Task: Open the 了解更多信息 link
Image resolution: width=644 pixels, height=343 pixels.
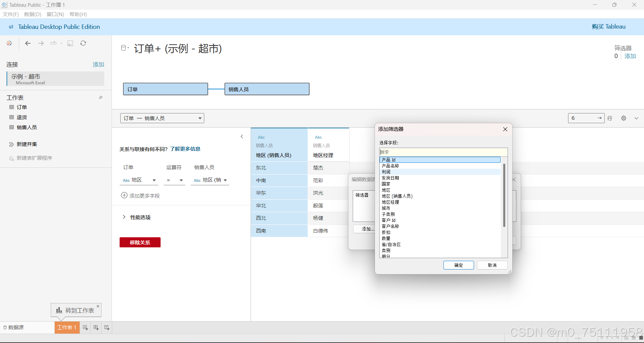Action: 185,149
